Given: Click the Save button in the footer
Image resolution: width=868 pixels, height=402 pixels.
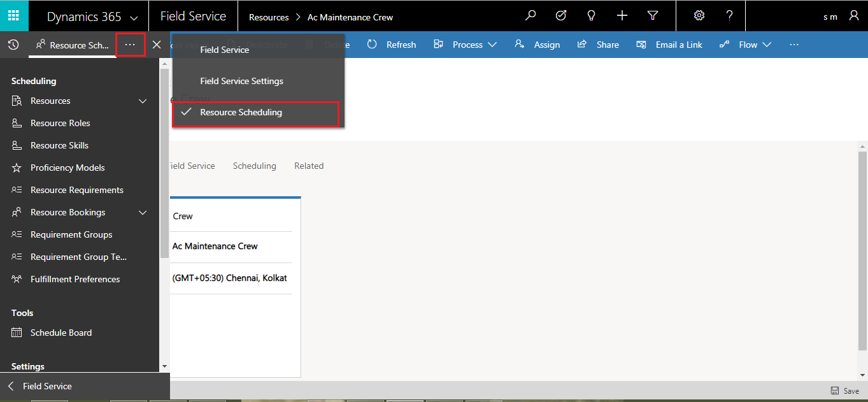Looking at the screenshot, I should pyautogui.click(x=845, y=391).
